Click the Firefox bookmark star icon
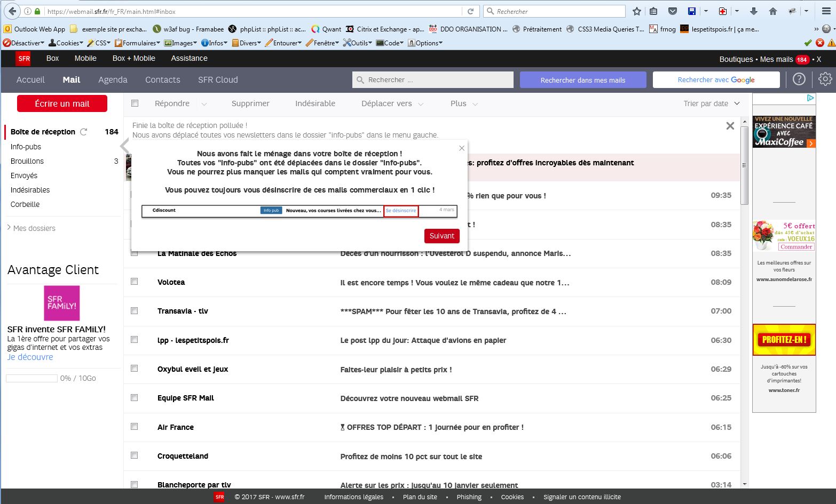The image size is (836, 504). point(636,11)
